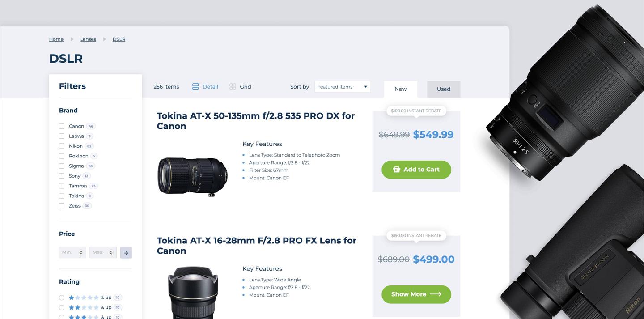The image size is (644, 319).
Task: Click the Tokina 16-28mm lens image
Action: pyautogui.click(x=193, y=293)
